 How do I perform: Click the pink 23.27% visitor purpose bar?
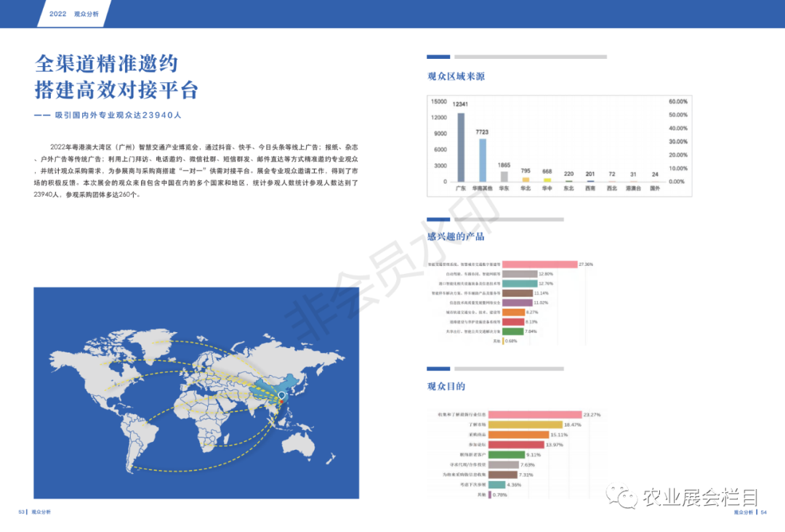(x=535, y=414)
